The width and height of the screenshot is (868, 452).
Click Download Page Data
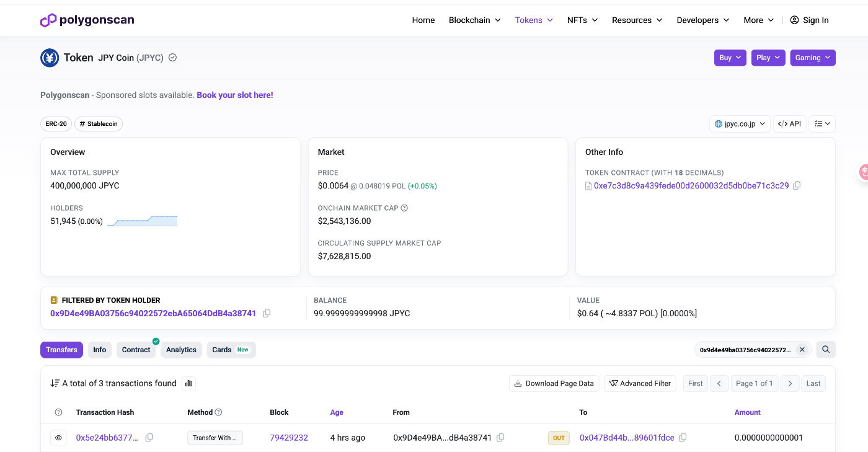pos(554,383)
